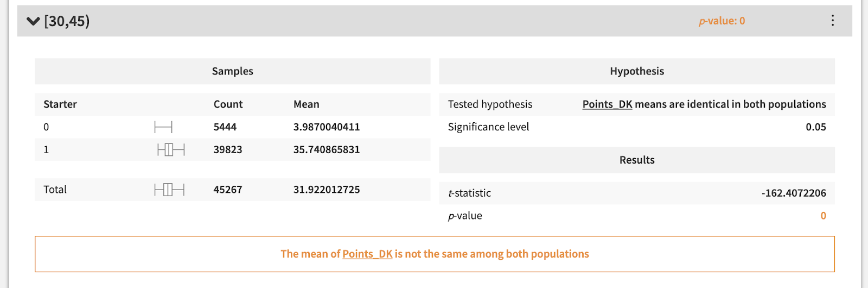Select the significance level value 0.05
Image resolution: width=868 pixels, height=288 pixels.
coord(815,127)
